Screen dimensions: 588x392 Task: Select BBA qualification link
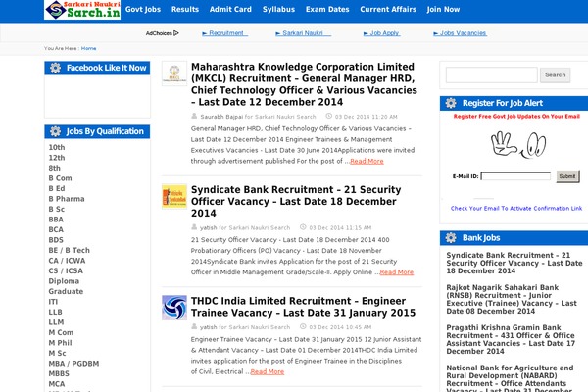click(x=56, y=220)
